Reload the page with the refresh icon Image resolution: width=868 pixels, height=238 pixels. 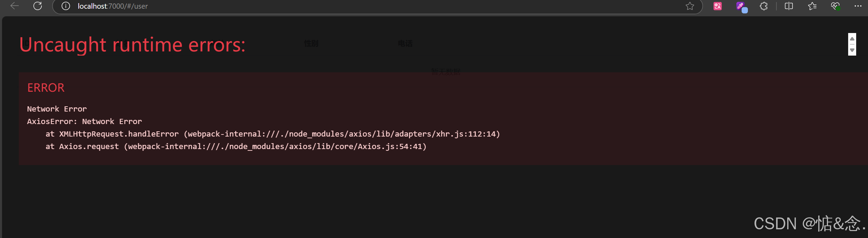click(x=38, y=6)
